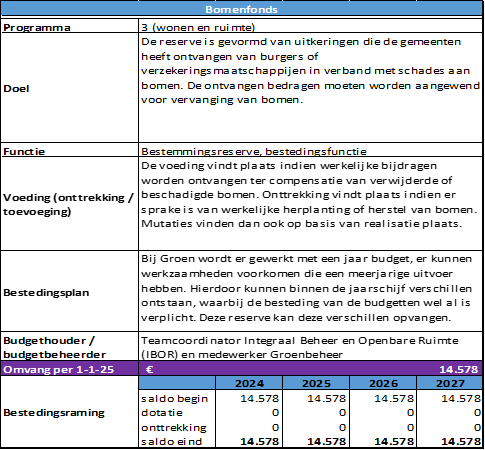
Task: Click the Bomenfonds table title
Action: 241,9
